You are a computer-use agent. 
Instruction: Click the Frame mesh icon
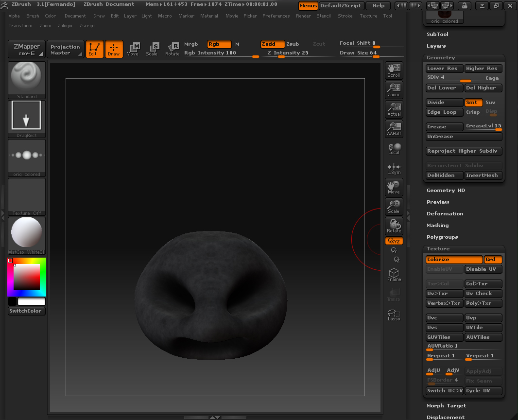coord(394,275)
